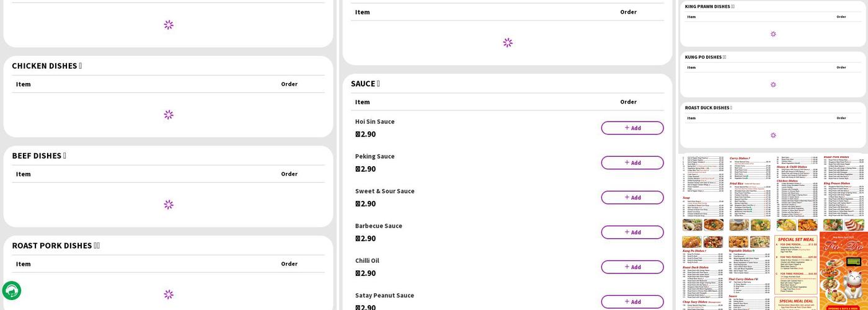Click the plus icon for Hoi Sin Sauce
Screen dimensions: 868x310
click(x=627, y=128)
